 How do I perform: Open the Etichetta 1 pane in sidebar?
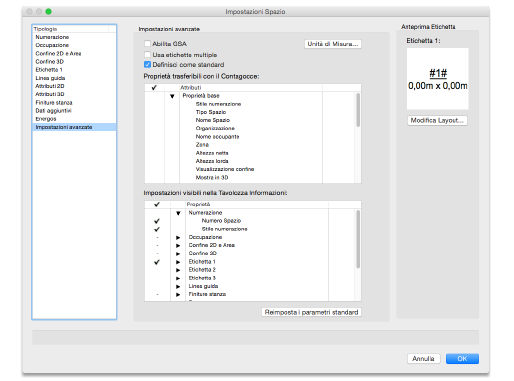coord(74,70)
